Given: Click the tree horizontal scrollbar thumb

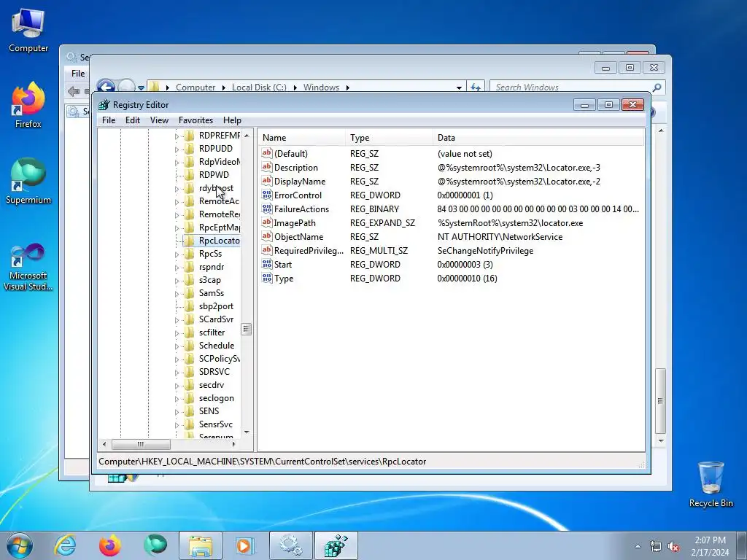Looking at the screenshot, I should (x=141, y=444).
